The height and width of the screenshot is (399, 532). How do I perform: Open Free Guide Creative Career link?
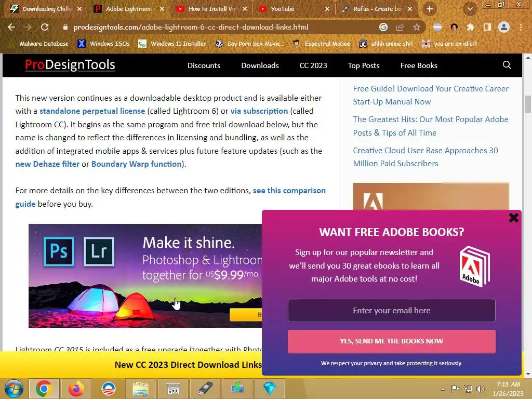pyautogui.click(x=431, y=95)
